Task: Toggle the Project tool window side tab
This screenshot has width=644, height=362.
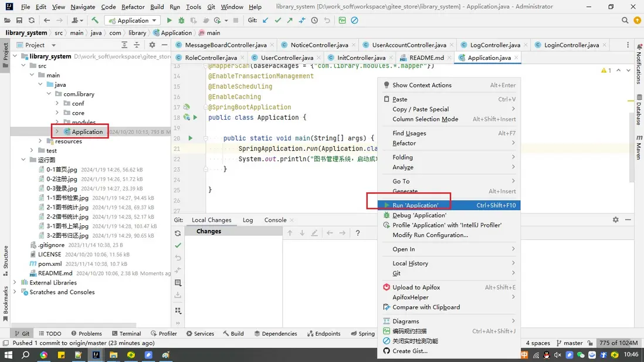Action: [x=6, y=52]
